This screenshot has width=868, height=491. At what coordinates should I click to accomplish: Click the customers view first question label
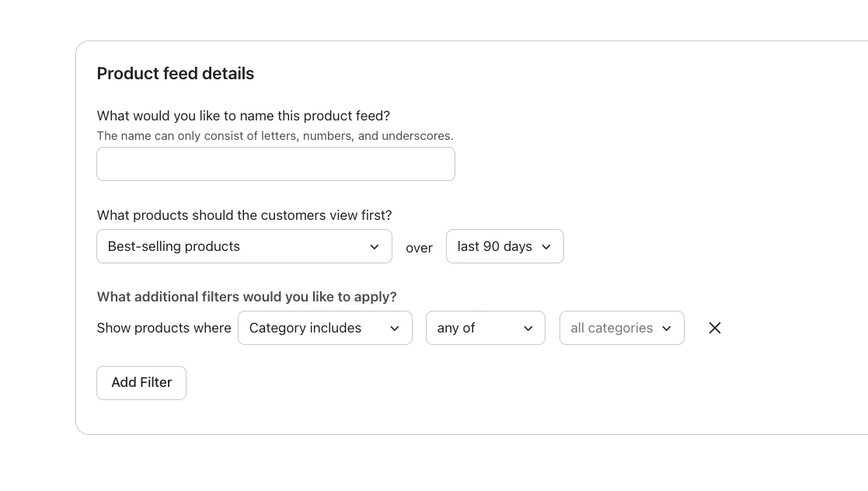tap(244, 215)
